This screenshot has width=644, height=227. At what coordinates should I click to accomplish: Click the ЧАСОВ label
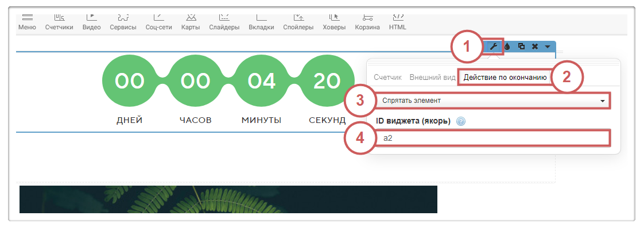(196, 121)
